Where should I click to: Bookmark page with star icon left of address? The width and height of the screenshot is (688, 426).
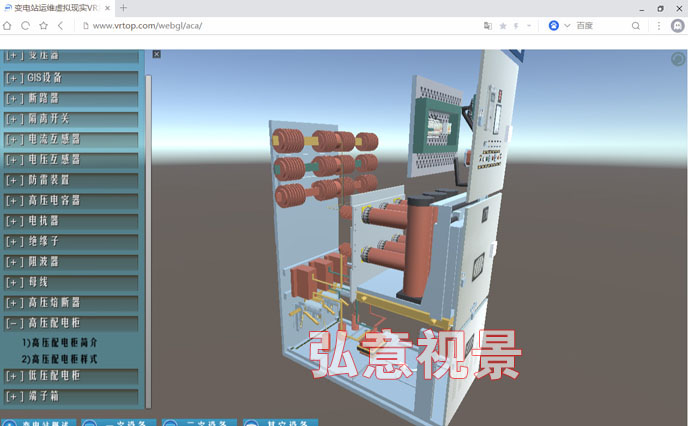click(x=43, y=26)
